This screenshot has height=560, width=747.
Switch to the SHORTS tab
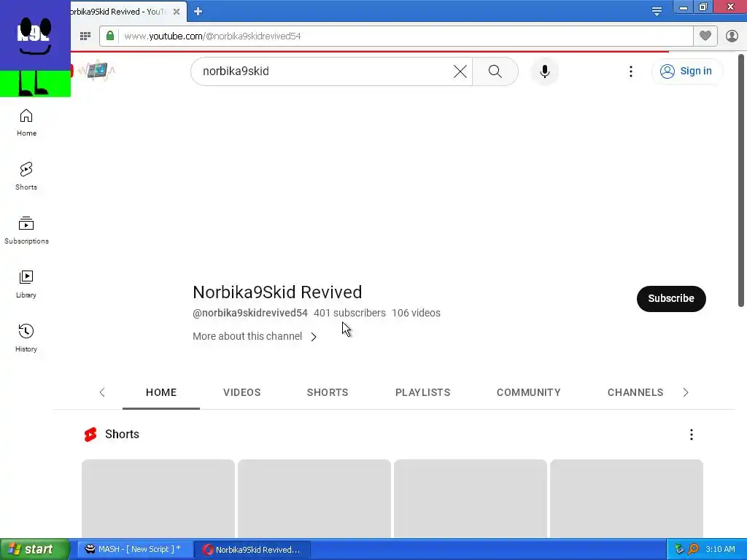point(328,392)
